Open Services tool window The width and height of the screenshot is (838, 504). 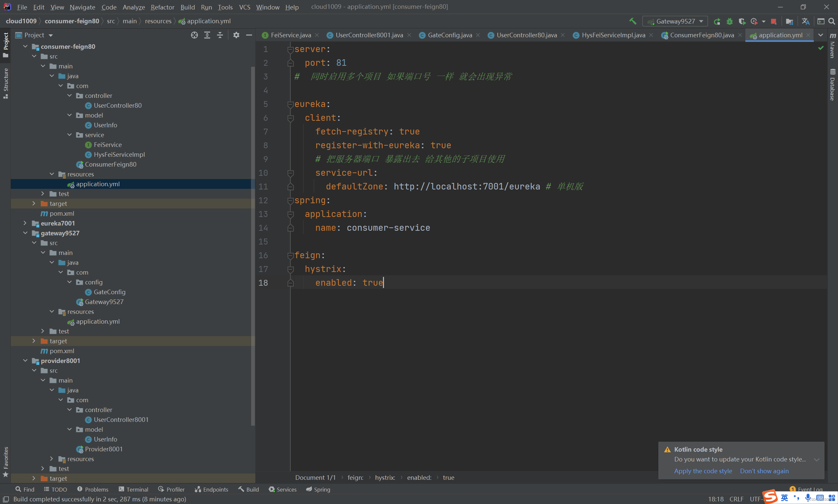pyautogui.click(x=282, y=489)
